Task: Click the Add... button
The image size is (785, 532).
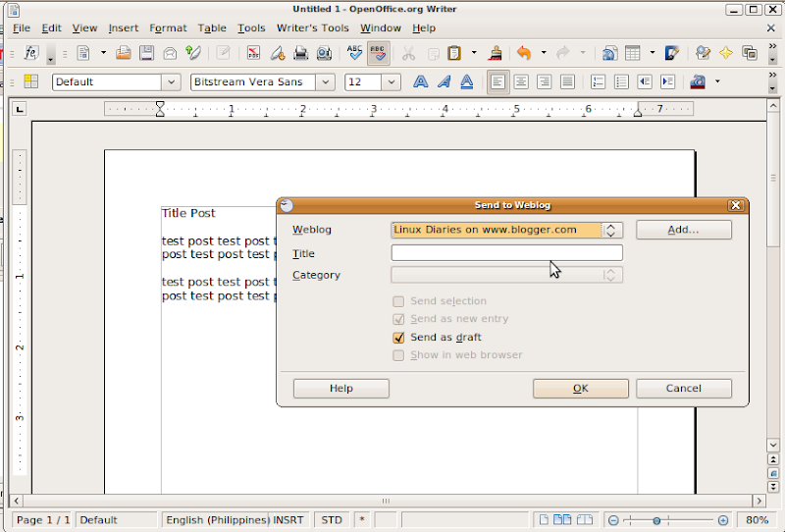Action: pos(683,230)
